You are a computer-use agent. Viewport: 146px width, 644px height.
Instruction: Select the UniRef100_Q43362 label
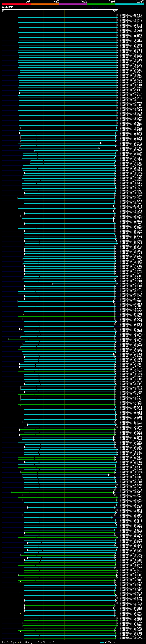[131, 165]
